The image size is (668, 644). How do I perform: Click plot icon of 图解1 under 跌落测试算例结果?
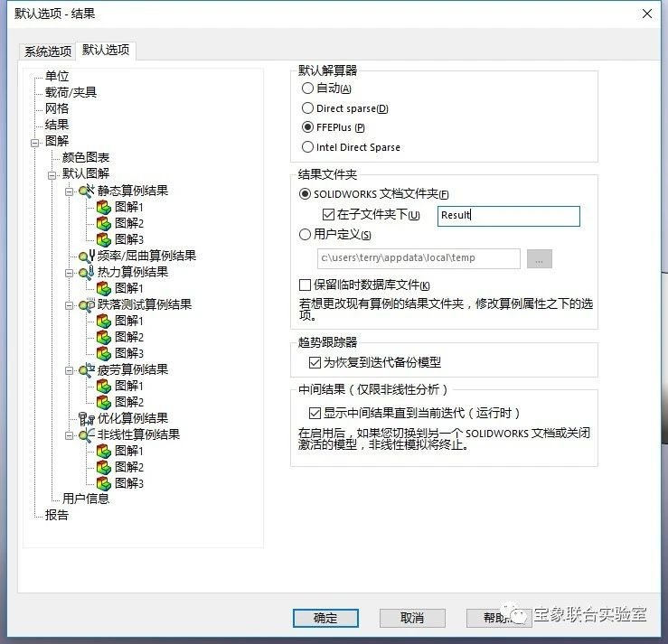click(104, 321)
